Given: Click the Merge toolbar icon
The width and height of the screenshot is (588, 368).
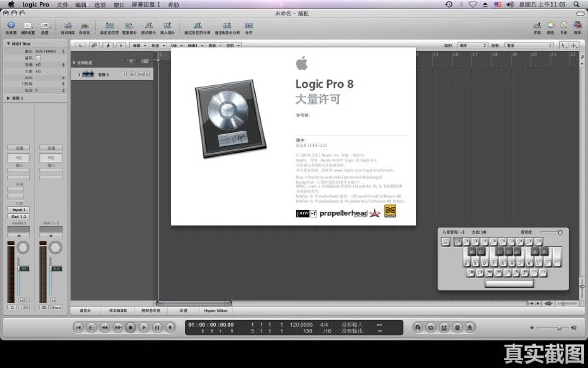Looking at the screenshot, I should coord(249,26).
